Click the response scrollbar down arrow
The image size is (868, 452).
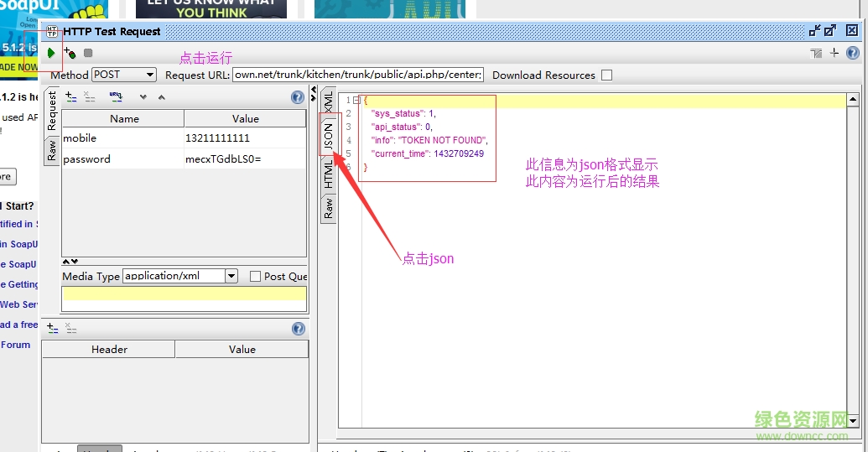click(853, 421)
